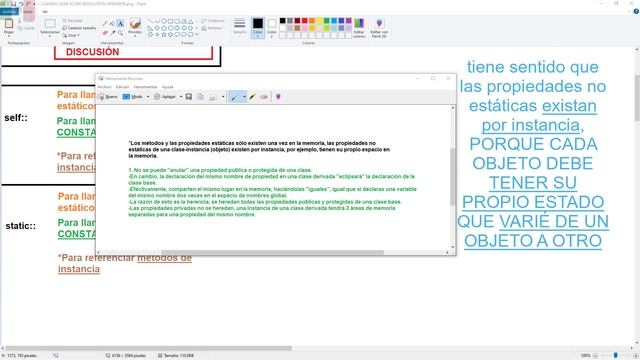Pick the black color swatch in Paint palette
This screenshot has height=360, width=640.
pos(282,20)
